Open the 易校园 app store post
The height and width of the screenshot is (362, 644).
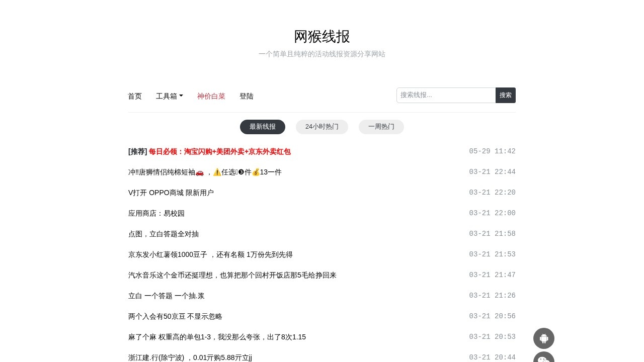click(156, 213)
